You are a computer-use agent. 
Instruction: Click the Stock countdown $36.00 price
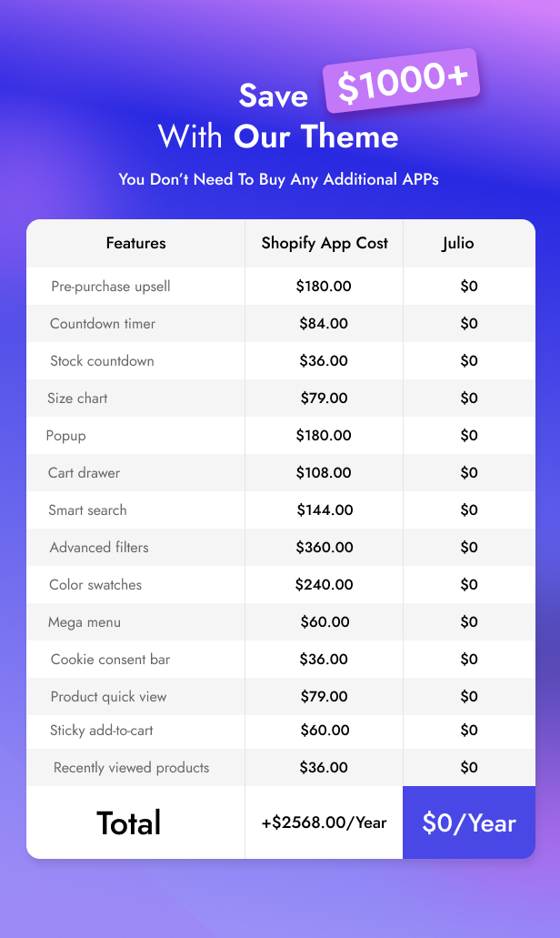click(x=324, y=361)
